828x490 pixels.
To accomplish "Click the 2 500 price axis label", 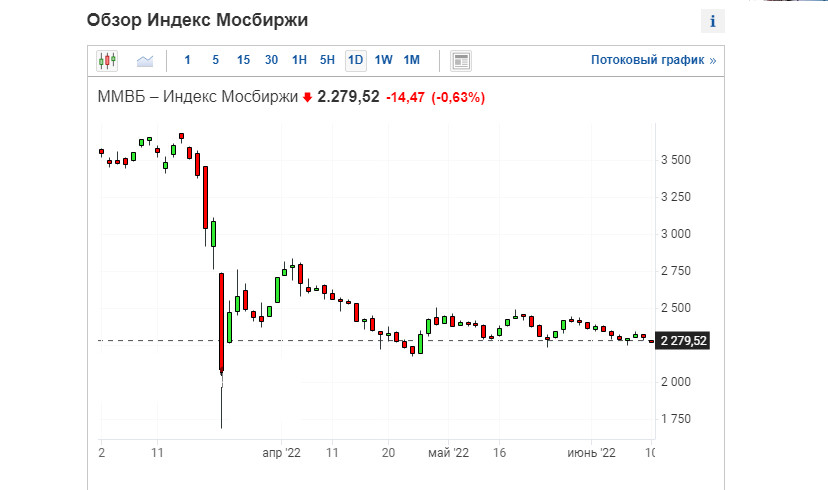I will click(675, 308).
